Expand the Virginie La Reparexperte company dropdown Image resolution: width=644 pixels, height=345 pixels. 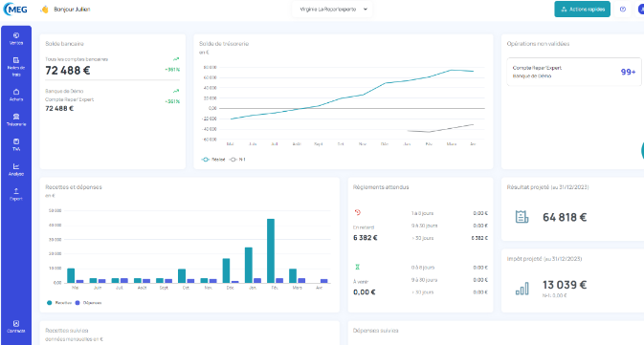pos(332,9)
